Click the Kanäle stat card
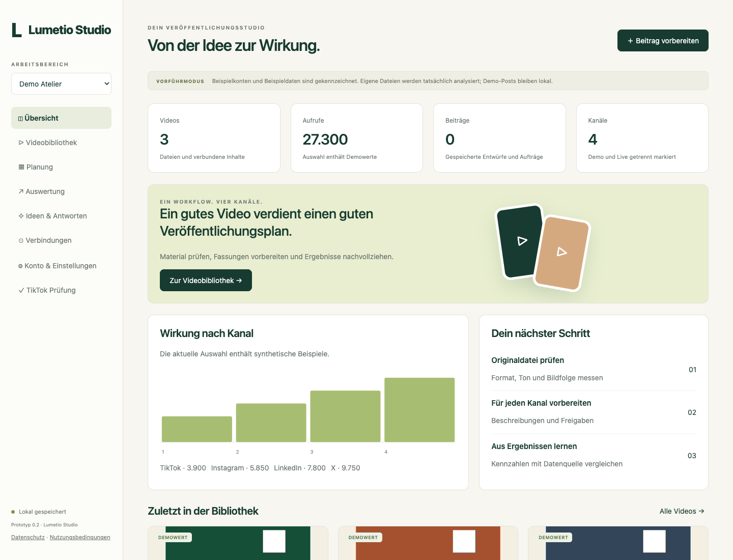The height and width of the screenshot is (560, 733). tap(642, 138)
